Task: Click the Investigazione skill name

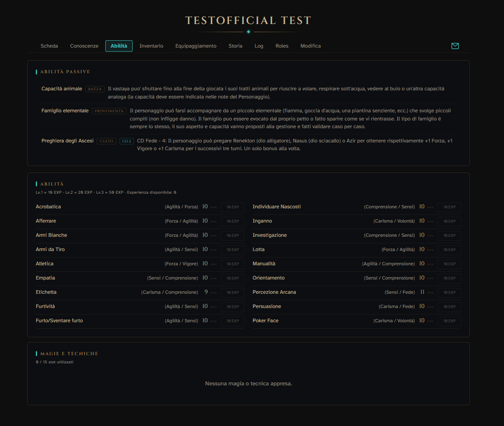Action: pos(270,235)
